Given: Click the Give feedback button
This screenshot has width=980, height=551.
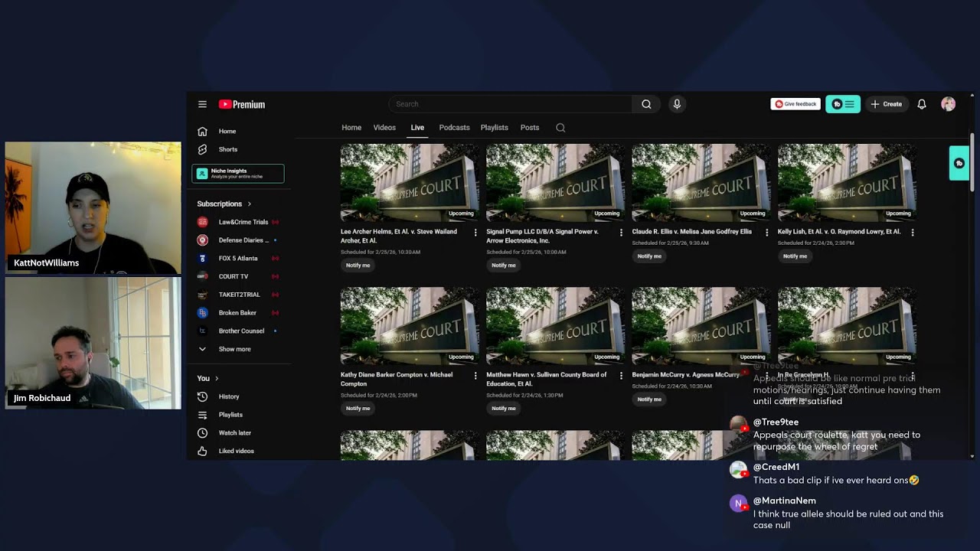Looking at the screenshot, I should pyautogui.click(x=795, y=104).
